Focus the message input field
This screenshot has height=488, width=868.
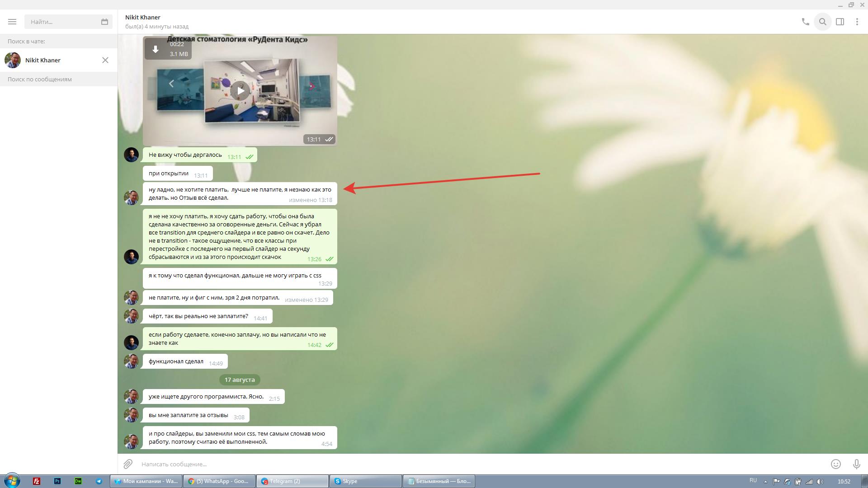click(481, 464)
